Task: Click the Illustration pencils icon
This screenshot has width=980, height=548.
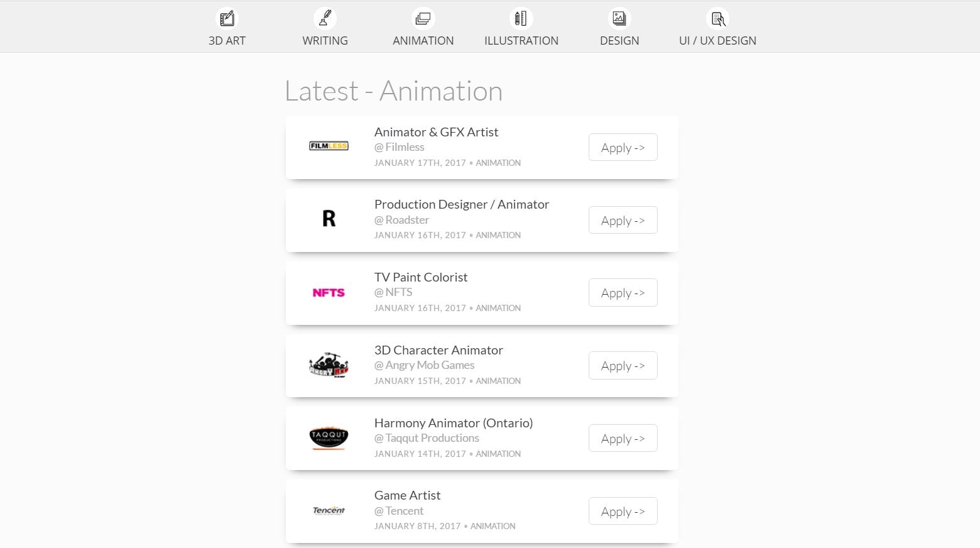Action: pyautogui.click(x=521, y=18)
